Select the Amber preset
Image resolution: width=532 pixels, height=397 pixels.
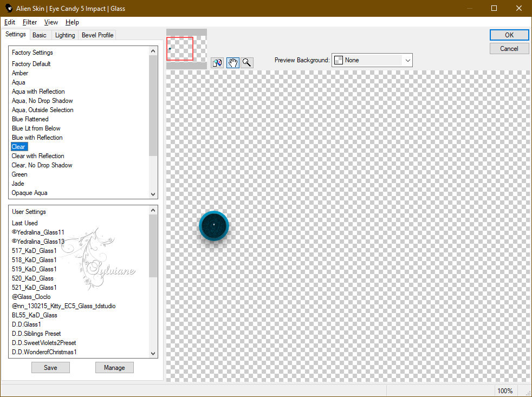(x=20, y=73)
